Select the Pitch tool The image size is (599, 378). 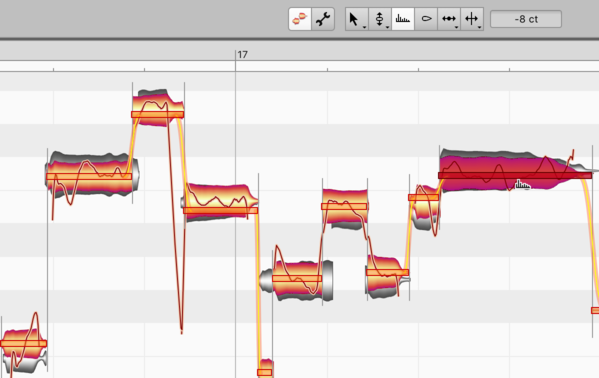pos(379,19)
